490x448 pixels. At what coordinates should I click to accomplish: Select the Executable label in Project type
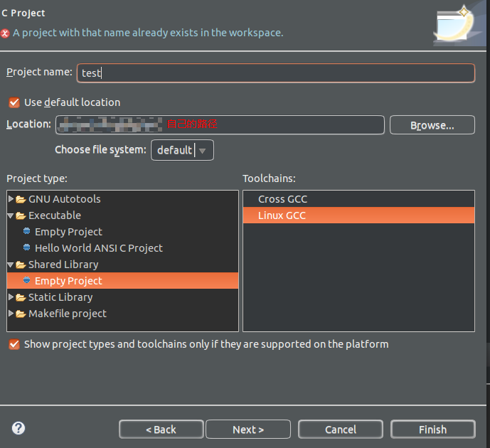pyautogui.click(x=55, y=215)
